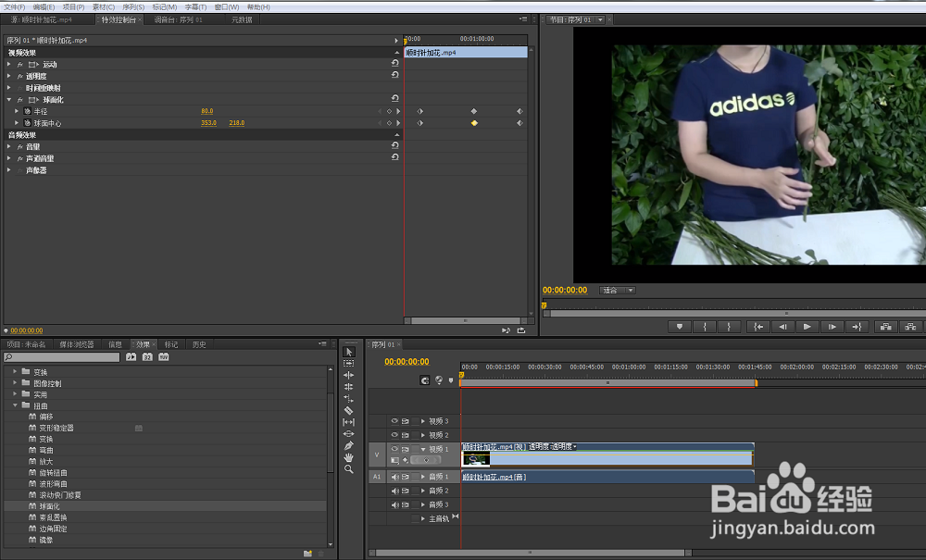The width and height of the screenshot is (926, 560).
Task: Open the 编辑(E) menu
Action: click(x=44, y=7)
